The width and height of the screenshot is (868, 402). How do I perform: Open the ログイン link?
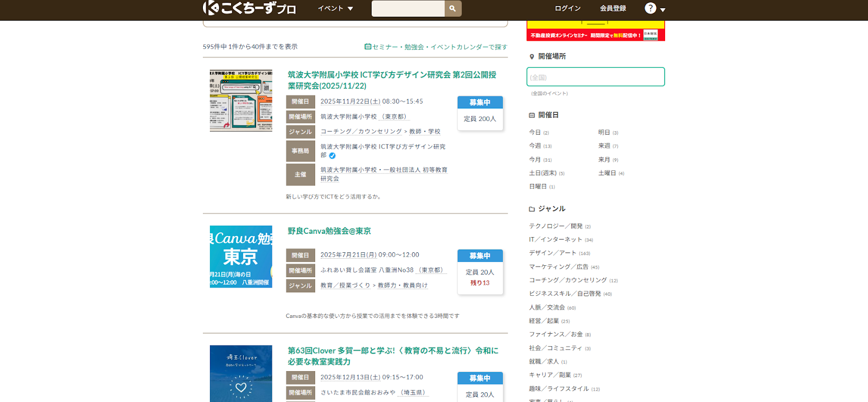coord(567,8)
